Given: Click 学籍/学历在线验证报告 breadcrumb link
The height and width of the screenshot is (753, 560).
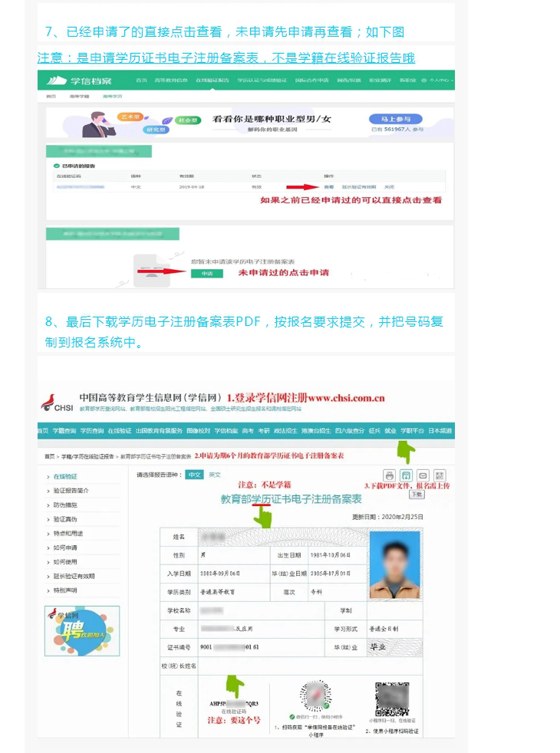Looking at the screenshot, I should click(87, 456).
